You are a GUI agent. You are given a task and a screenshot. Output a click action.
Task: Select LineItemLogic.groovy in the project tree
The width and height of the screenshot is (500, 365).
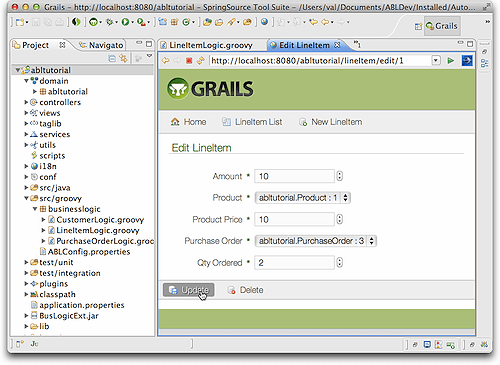[x=98, y=230]
